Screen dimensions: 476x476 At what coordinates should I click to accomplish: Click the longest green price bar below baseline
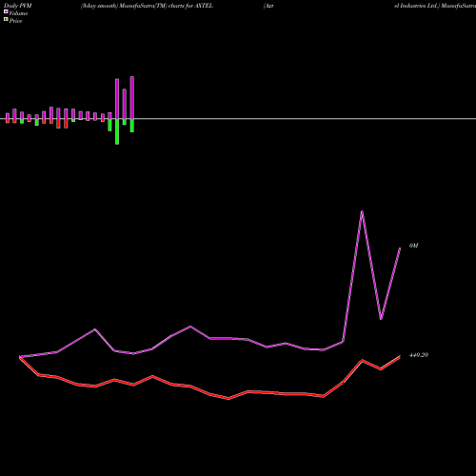tap(117, 131)
